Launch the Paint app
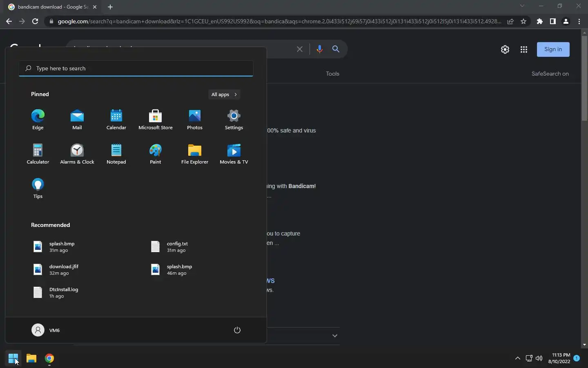588x368 pixels. pos(156,154)
